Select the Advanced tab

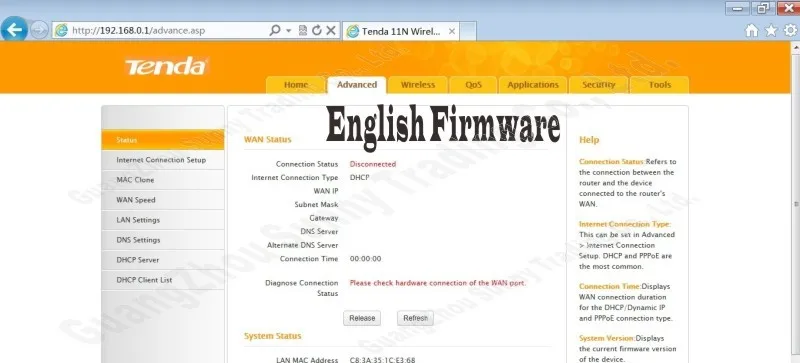click(357, 85)
